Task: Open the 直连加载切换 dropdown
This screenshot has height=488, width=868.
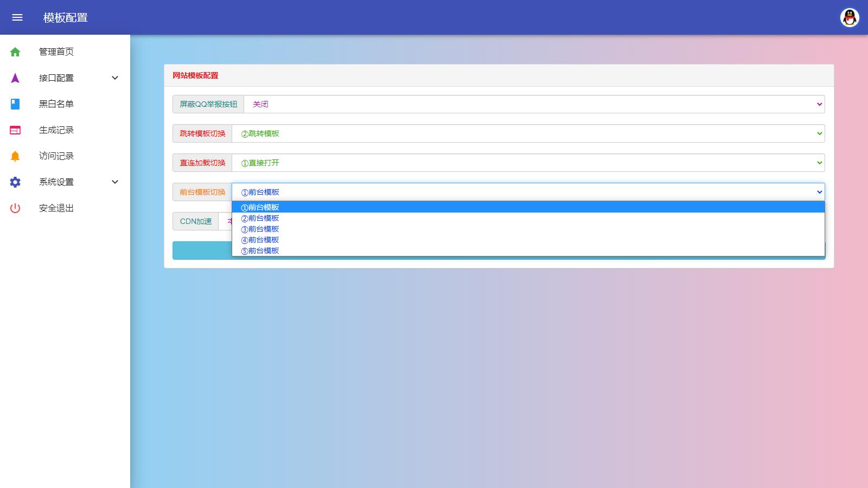Action: 528,163
